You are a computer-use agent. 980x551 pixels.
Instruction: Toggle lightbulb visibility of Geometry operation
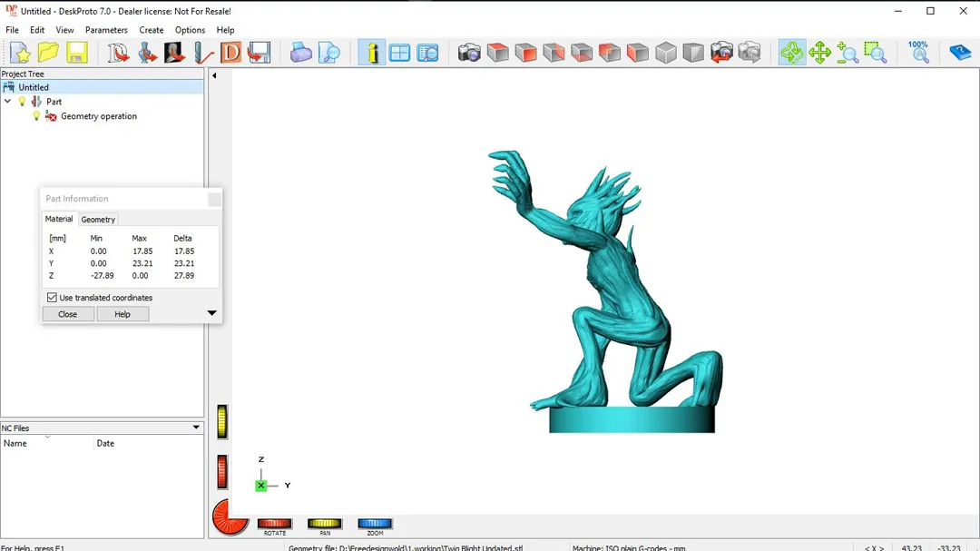click(x=36, y=115)
